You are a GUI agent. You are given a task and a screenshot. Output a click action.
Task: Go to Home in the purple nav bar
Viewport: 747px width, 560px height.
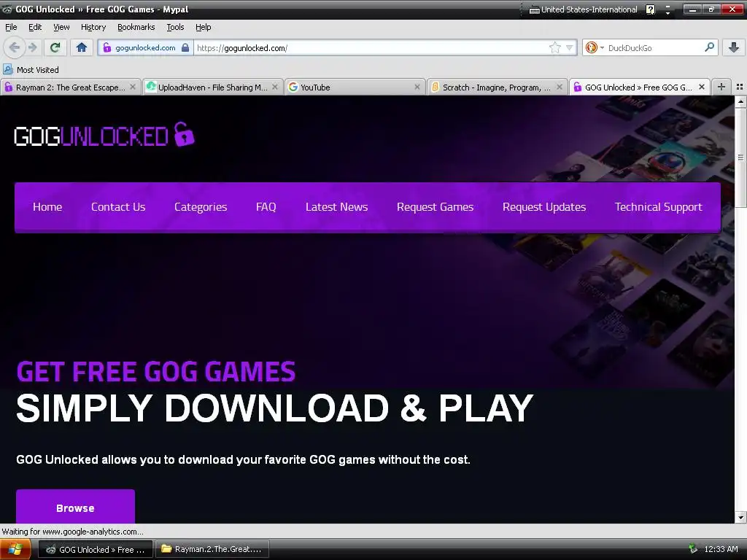coord(47,207)
